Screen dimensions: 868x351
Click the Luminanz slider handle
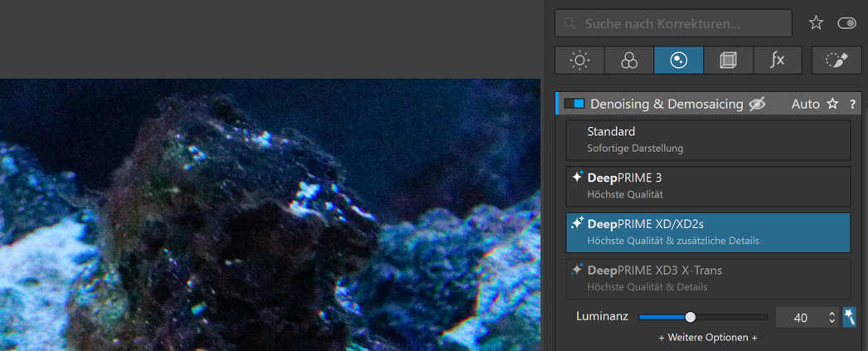pyautogui.click(x=691, y=317)
